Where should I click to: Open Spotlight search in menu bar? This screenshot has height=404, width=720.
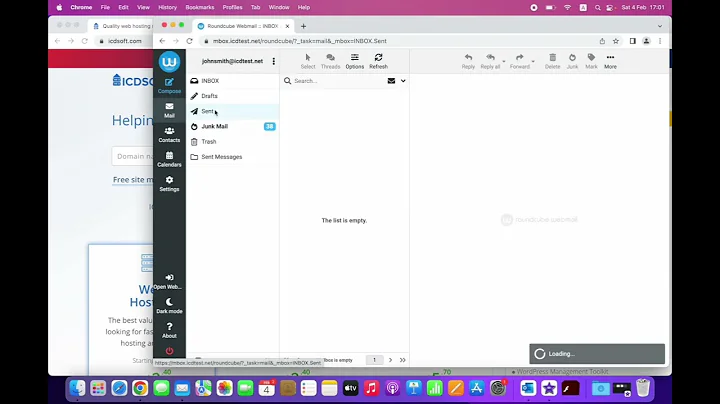597,7
